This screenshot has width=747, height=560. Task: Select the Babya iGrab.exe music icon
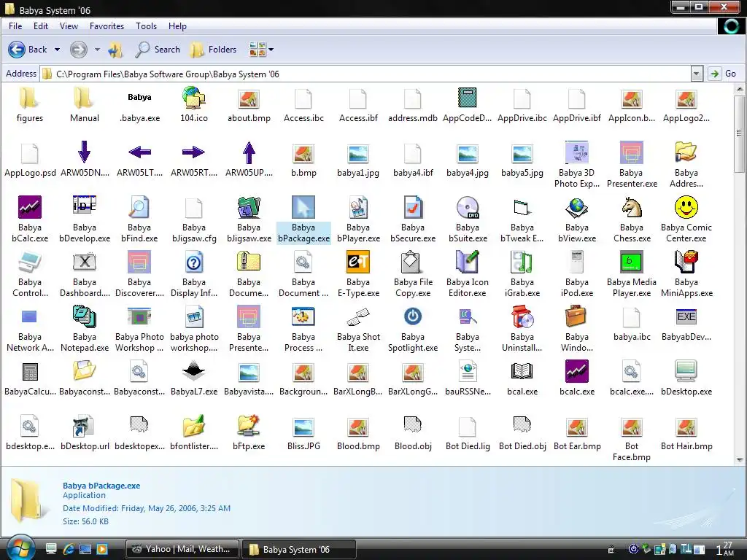(x=522, y=262)
